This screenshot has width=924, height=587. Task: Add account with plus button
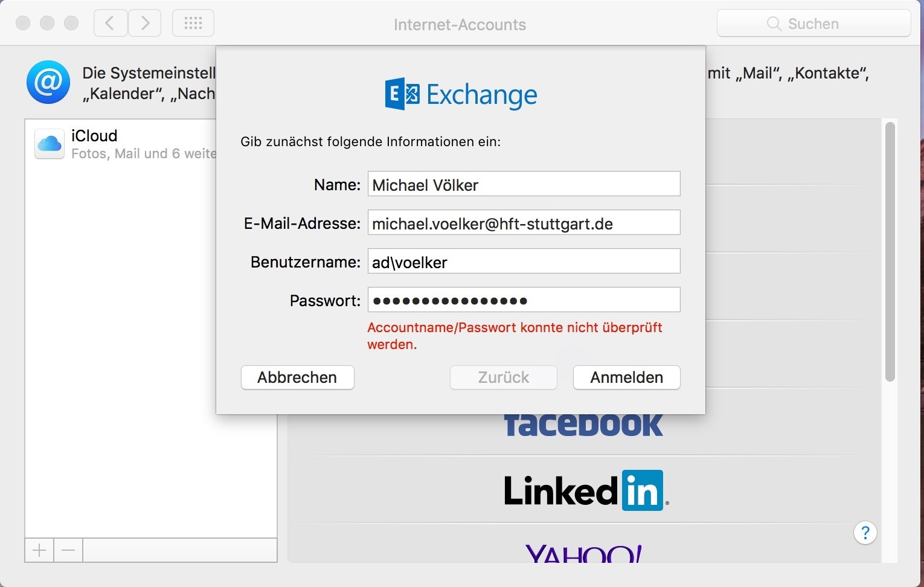point(39,550)
